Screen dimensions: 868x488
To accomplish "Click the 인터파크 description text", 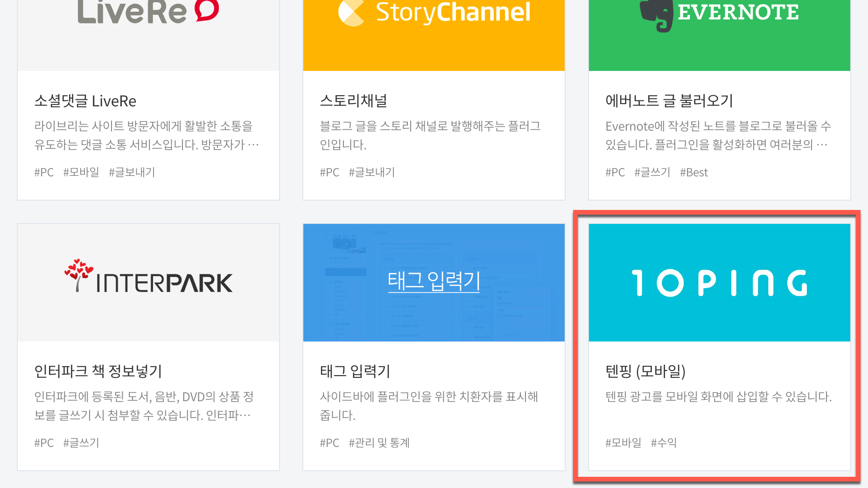I will click(144, 406).
